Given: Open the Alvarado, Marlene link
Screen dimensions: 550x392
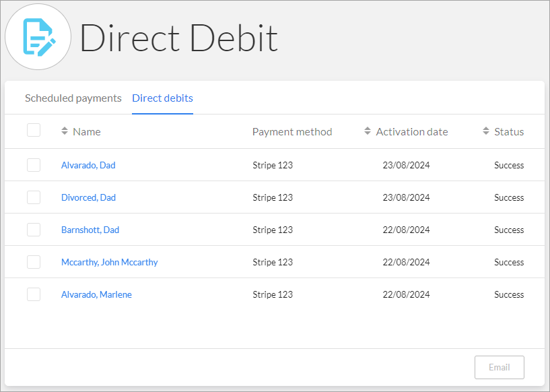Looking at the screenshot, I should point(96,294).
